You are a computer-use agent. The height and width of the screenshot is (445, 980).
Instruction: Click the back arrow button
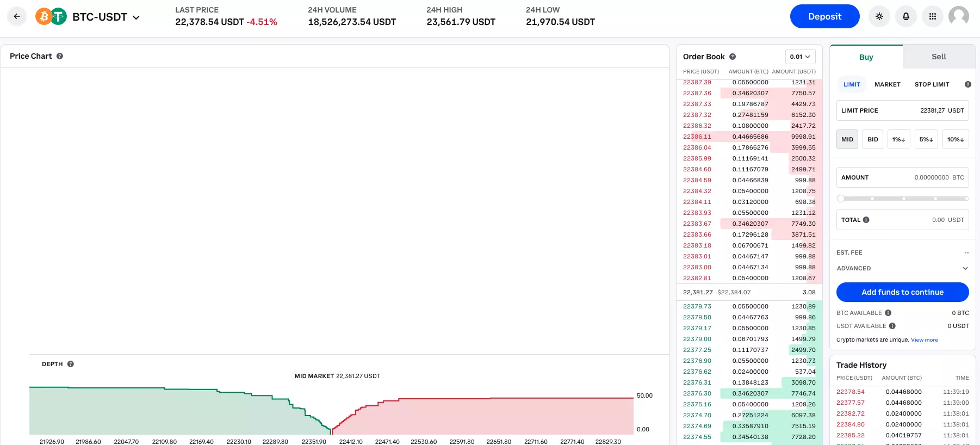(17, 16)
